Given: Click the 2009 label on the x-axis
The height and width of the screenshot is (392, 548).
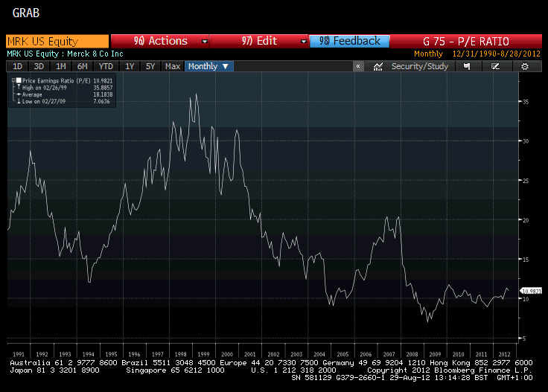Looking at the screenshot, I should coord(435,354).
